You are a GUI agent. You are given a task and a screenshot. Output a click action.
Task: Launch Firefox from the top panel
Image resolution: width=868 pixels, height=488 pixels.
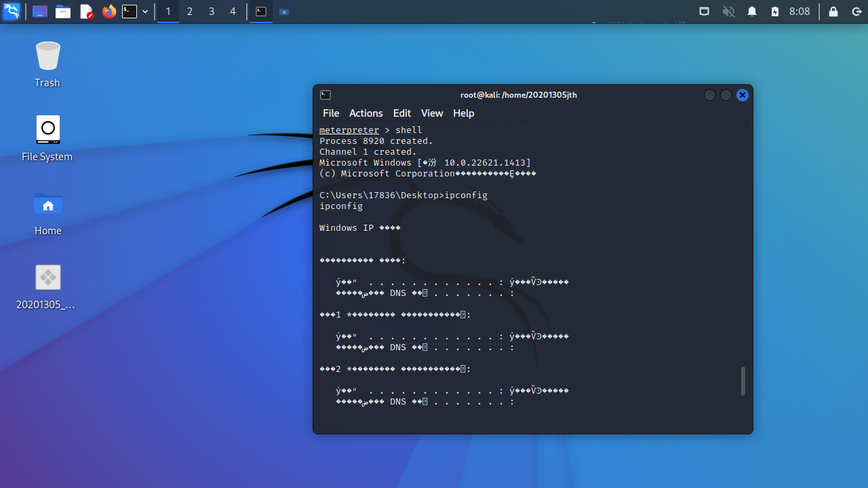(108, 12)
